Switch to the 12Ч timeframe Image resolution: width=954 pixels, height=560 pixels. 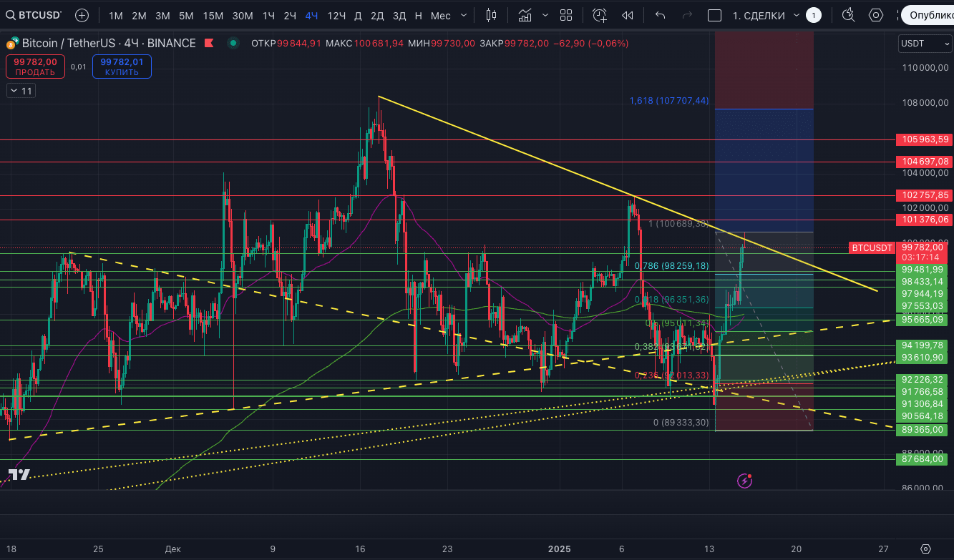[336, 15]
